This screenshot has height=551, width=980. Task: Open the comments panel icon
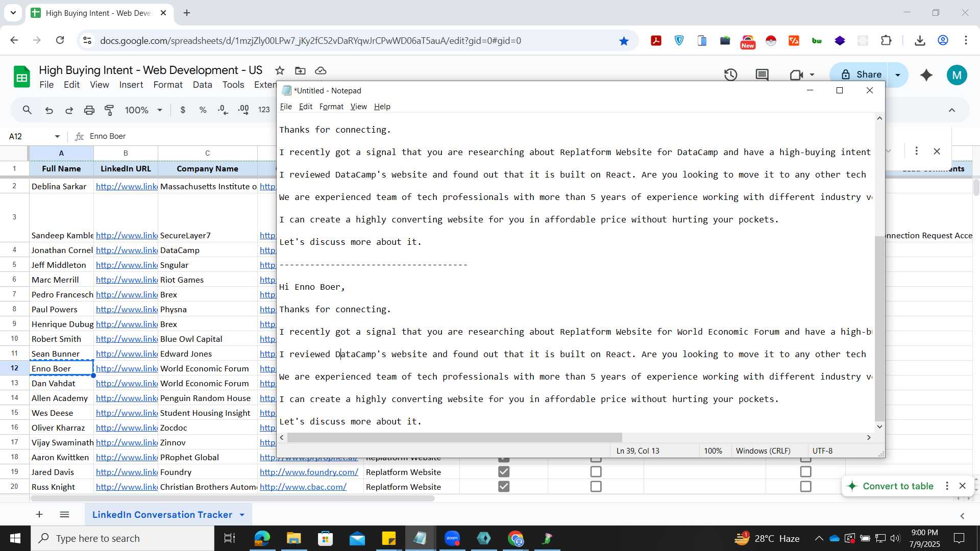coord(762,74)
